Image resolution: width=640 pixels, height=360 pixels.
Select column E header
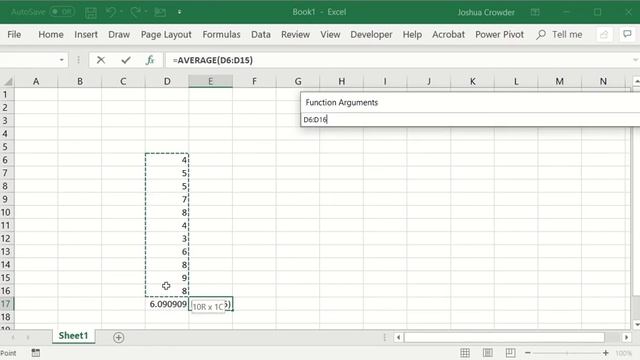click(x=211, y=81)
